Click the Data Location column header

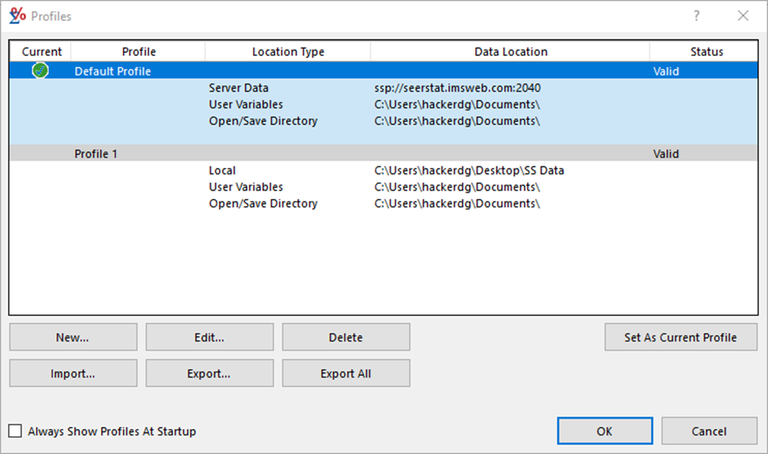pyautogui.click(x=510, y=52)
